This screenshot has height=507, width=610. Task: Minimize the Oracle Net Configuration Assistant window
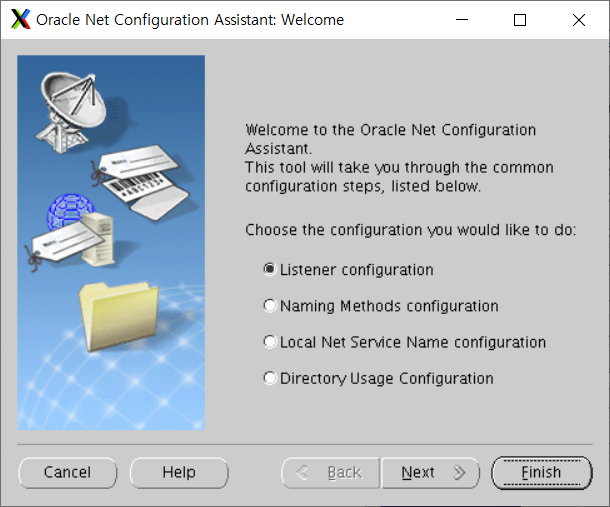[x=462, y=19]
